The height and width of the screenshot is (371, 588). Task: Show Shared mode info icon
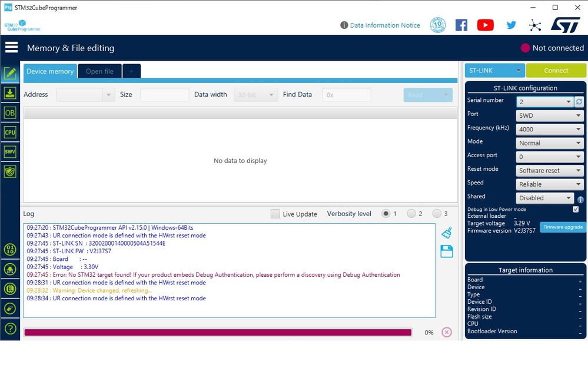point(580,200)
